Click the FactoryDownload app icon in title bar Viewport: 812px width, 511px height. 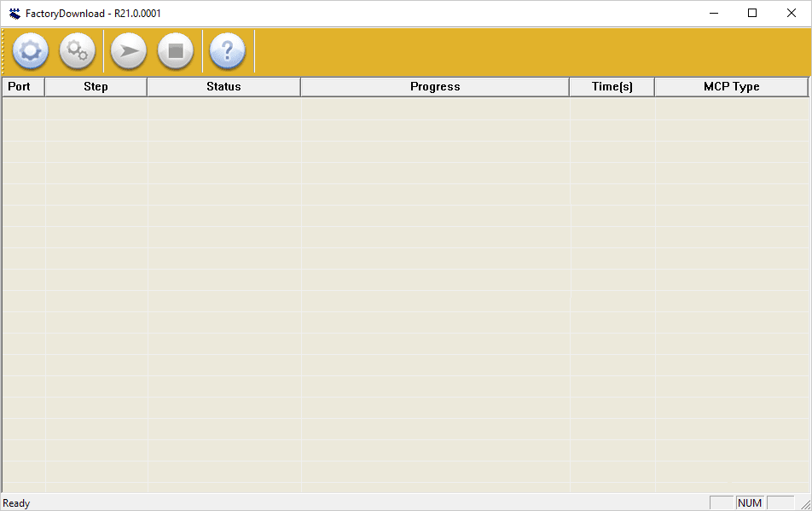point(14,14)
